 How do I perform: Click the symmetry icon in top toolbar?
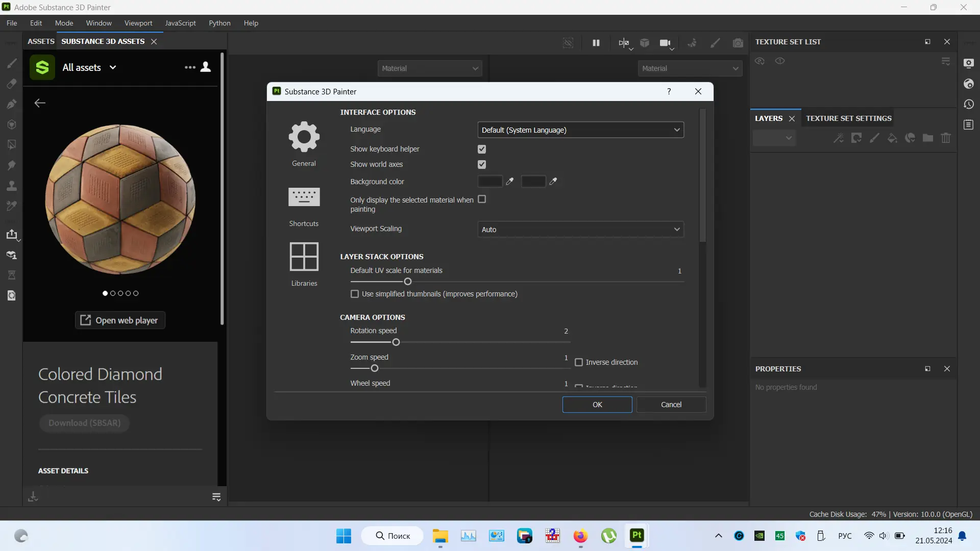point(623,43)
